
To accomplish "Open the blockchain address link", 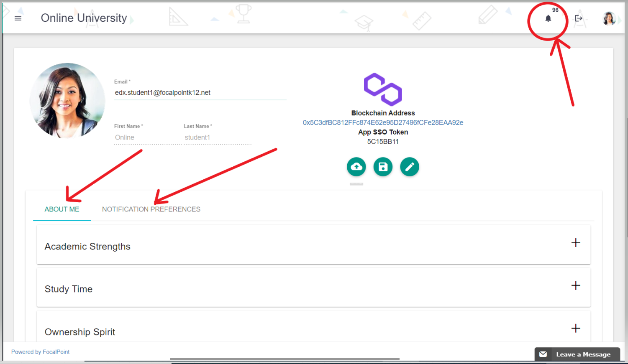I will tap(383, 122).
